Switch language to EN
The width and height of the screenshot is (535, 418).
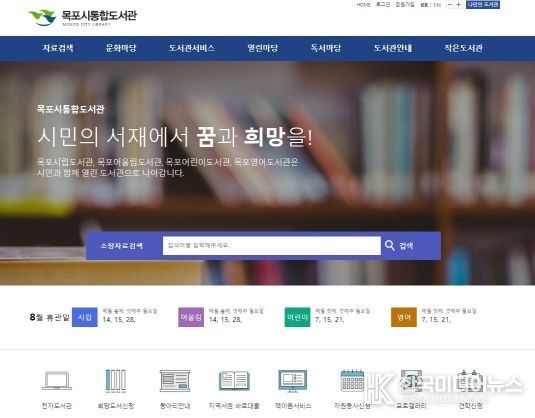pos(437,5)
